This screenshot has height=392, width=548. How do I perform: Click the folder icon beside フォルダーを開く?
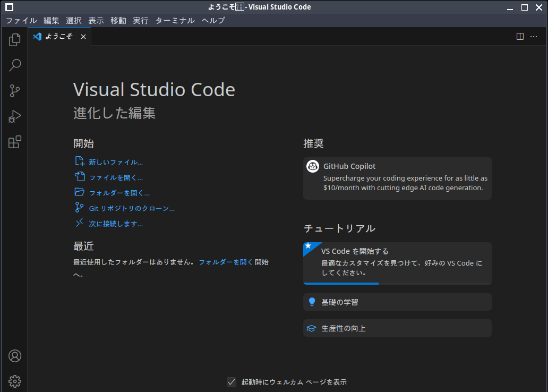[x=80, y=192]
